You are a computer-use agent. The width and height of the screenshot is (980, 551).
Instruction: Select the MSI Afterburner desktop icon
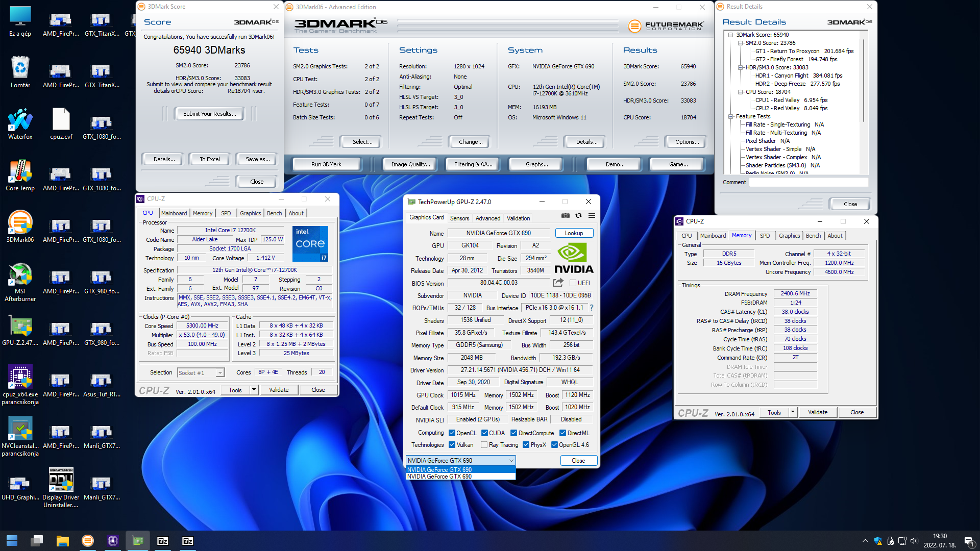(x=20, y=282)
